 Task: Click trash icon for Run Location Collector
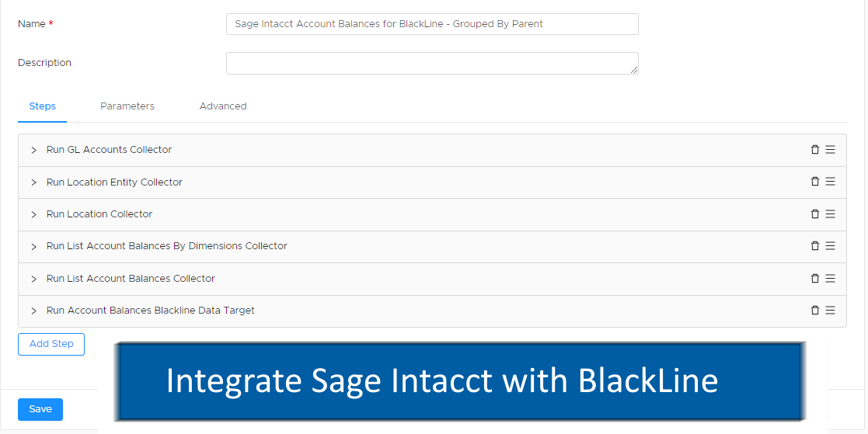click(814, 214)
